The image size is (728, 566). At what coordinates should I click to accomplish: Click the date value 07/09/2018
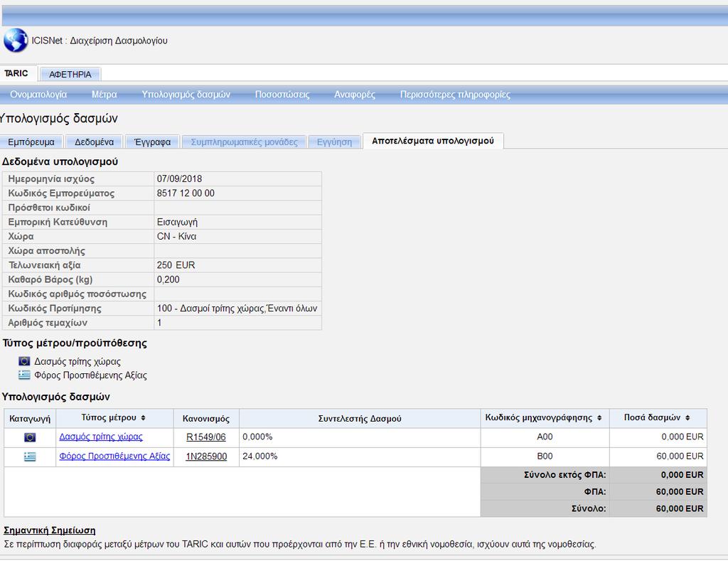[179, 178]
